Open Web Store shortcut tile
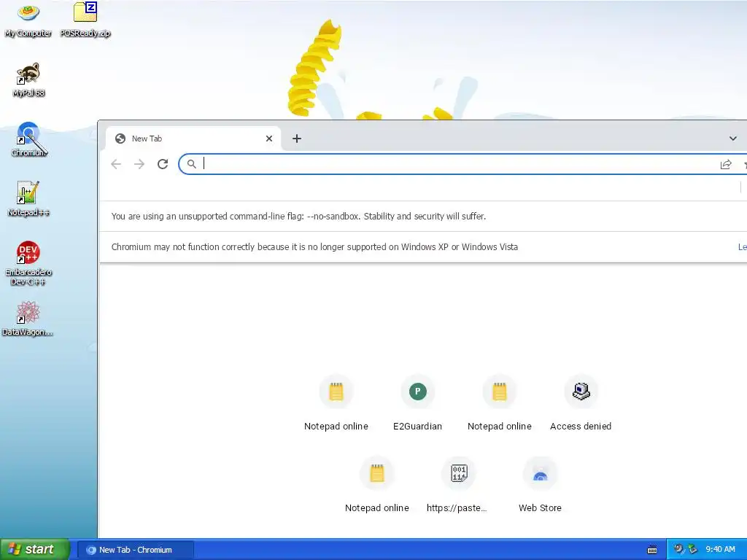 pyautogui.click(x=541, y=485)
